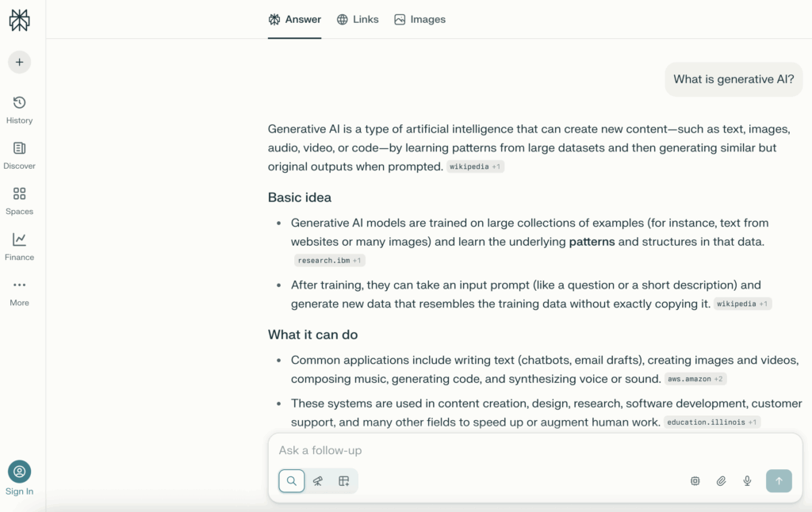812x512 pixels.
Task: Click the Perplexity logo at top left
Action: tap(19, 21)
